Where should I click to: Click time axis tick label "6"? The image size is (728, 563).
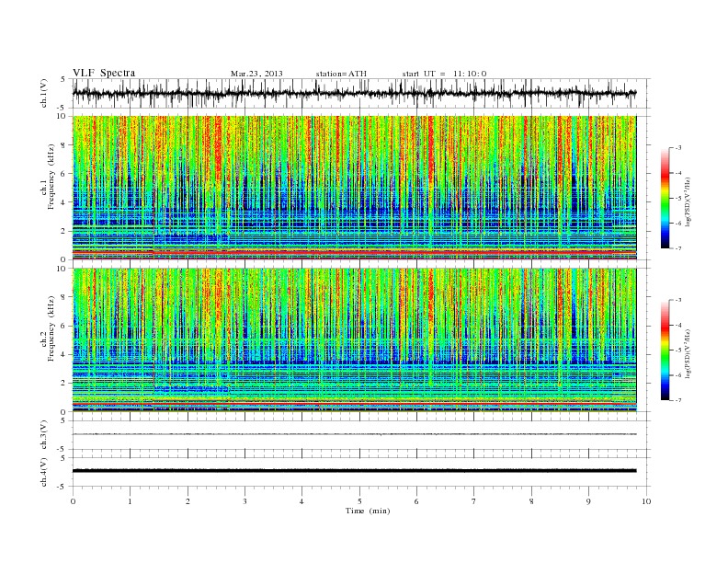point(416,501)
